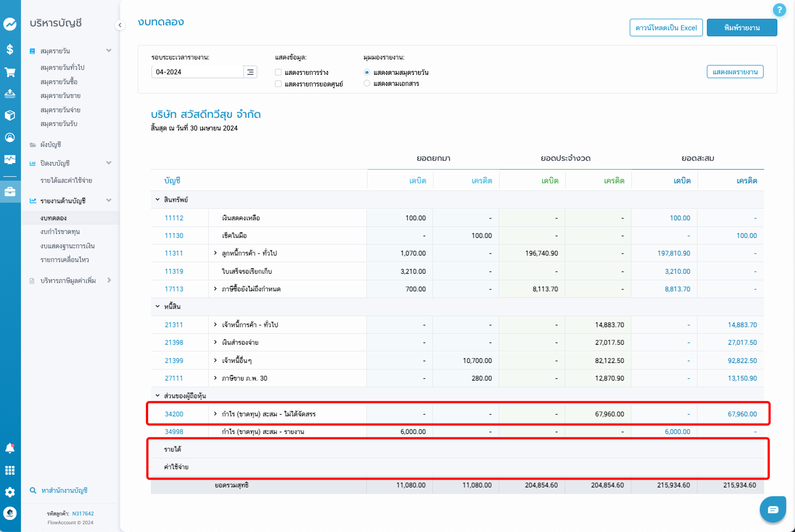This screenshot has width=795, height=532.
Task: Collapse the sidebar with the arrow button
Action: [x=120, y=25]
